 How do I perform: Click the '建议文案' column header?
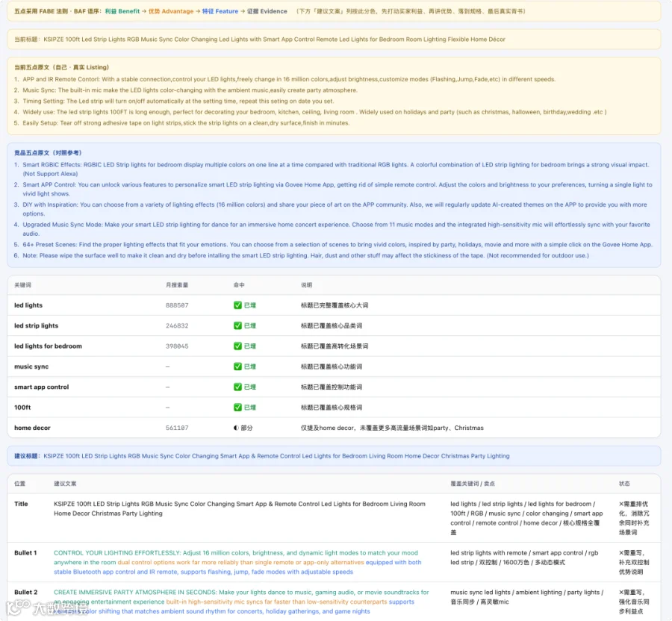65,484
